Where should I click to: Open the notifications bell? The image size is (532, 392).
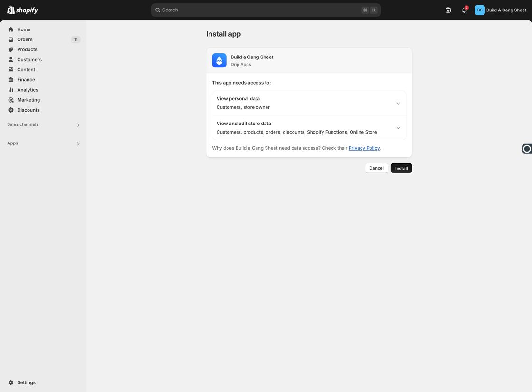click(x=464, y=10)
